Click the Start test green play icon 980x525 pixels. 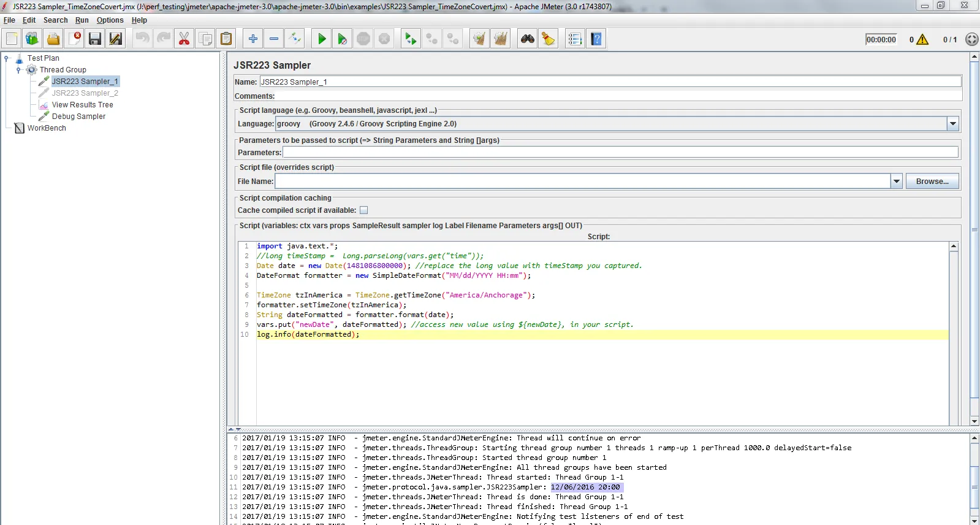click(x=322, y=39)
